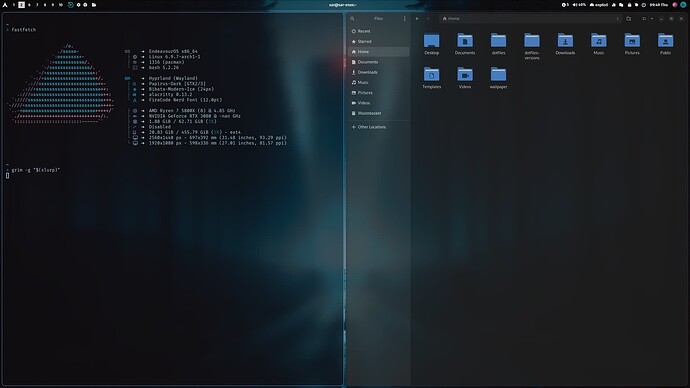Switch to workspace 2 in top bar
The width and height of the screenshot is (690, 388).
click(x=21, y=5)
